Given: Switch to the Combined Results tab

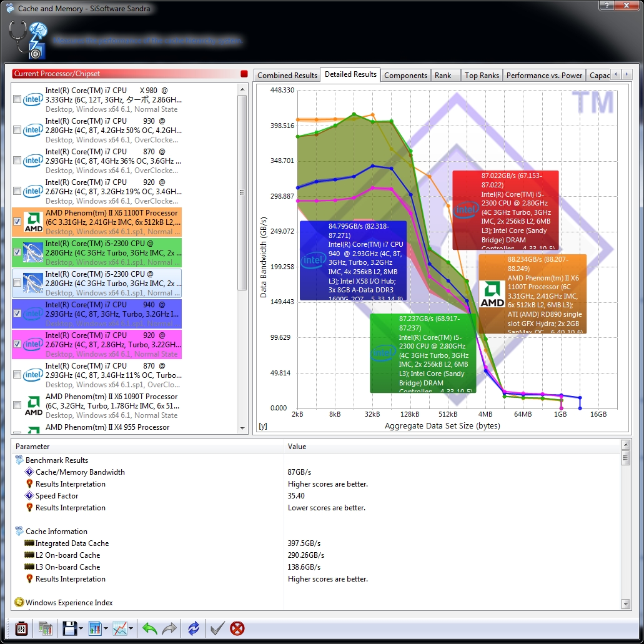Looking at the screenshot, I should click(287, 76).
